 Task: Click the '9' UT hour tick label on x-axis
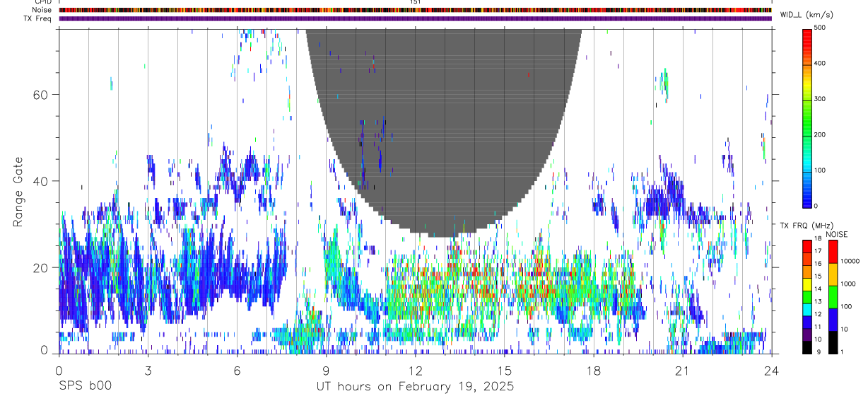[x=326, y=371]
